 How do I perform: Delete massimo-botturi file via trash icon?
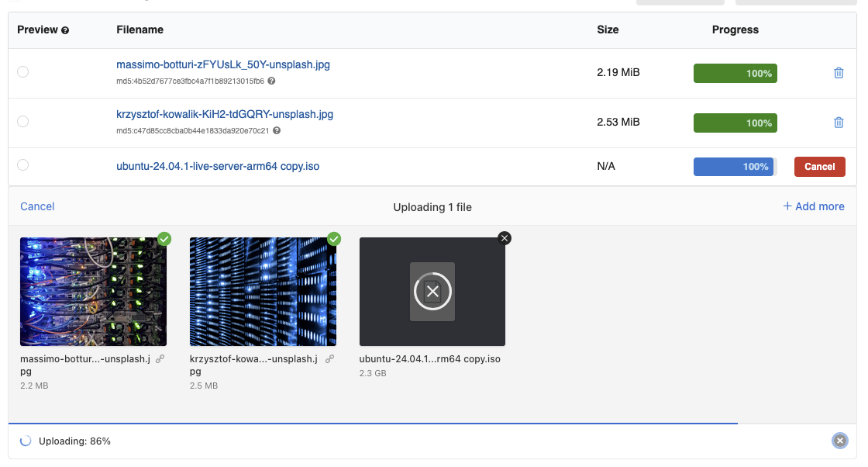point(839,72)
